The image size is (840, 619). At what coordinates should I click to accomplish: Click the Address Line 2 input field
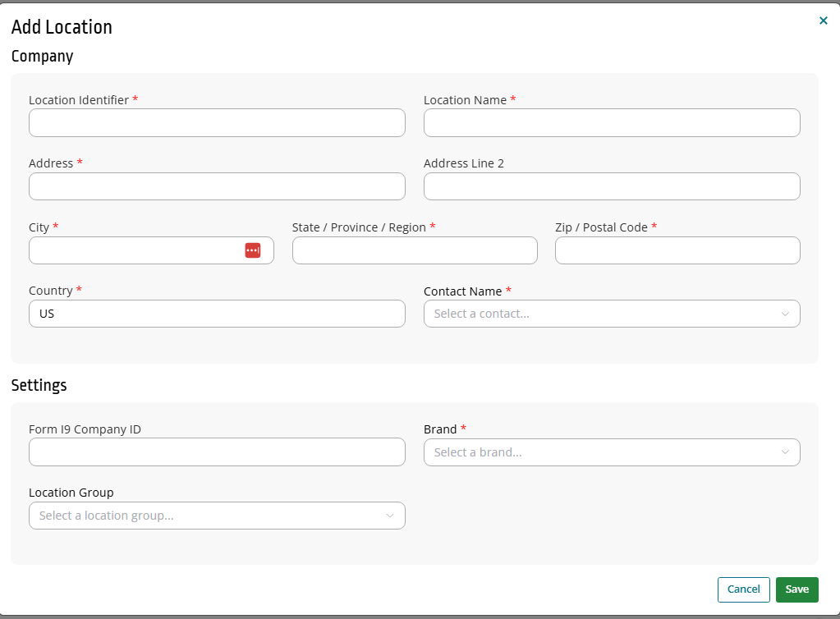click(x=611, y=186)
